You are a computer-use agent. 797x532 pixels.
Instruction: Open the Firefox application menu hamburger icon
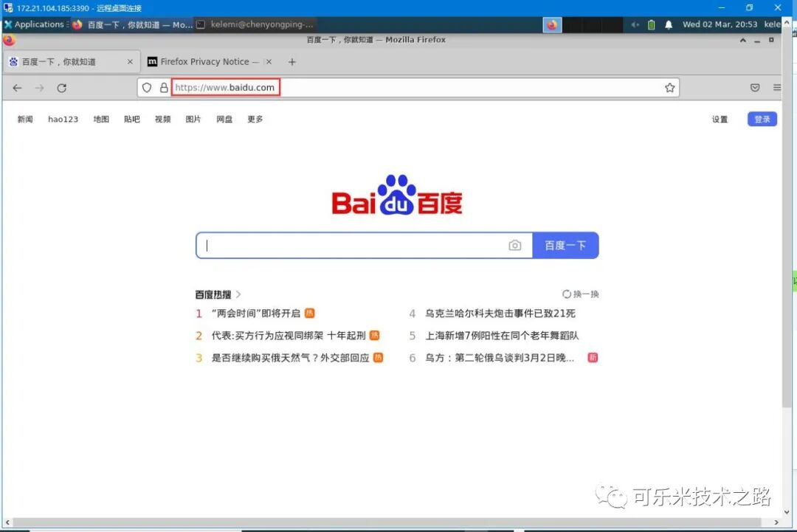(777, 87)
